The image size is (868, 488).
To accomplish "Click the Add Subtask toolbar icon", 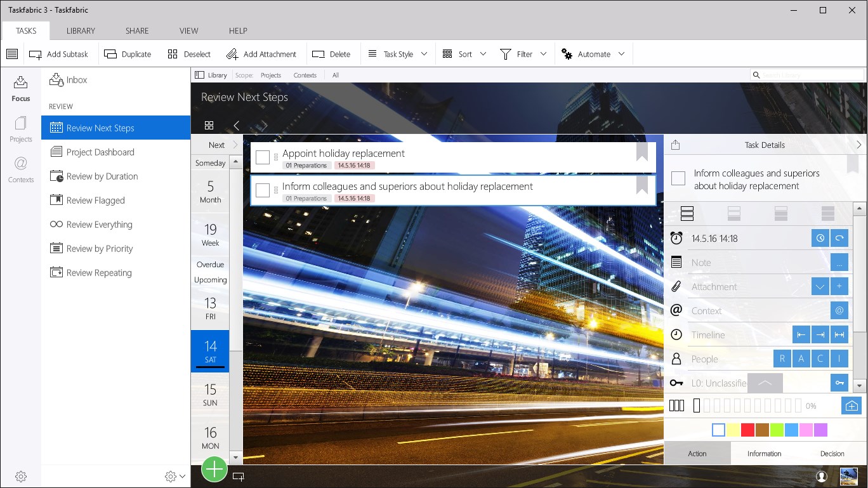I will coord(36,55).
